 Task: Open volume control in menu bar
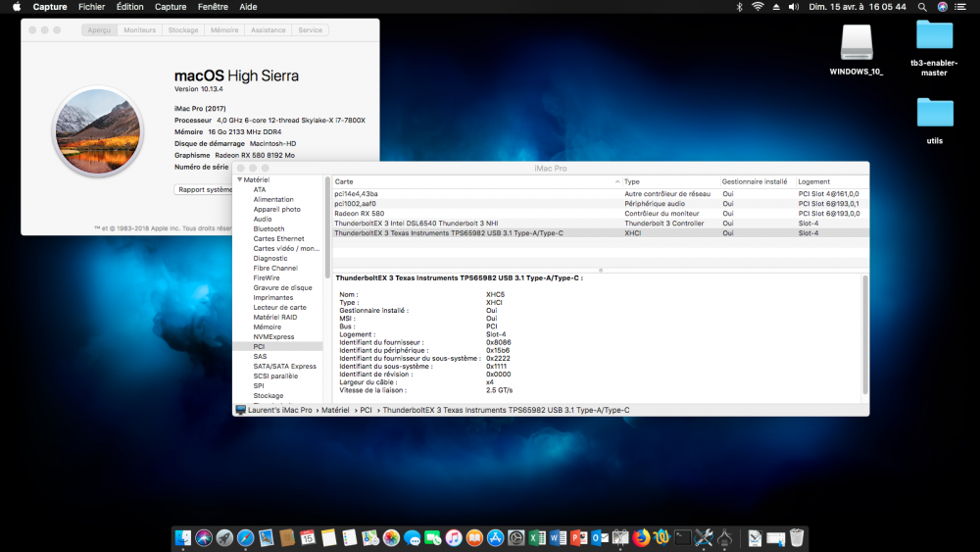point(794,7)
